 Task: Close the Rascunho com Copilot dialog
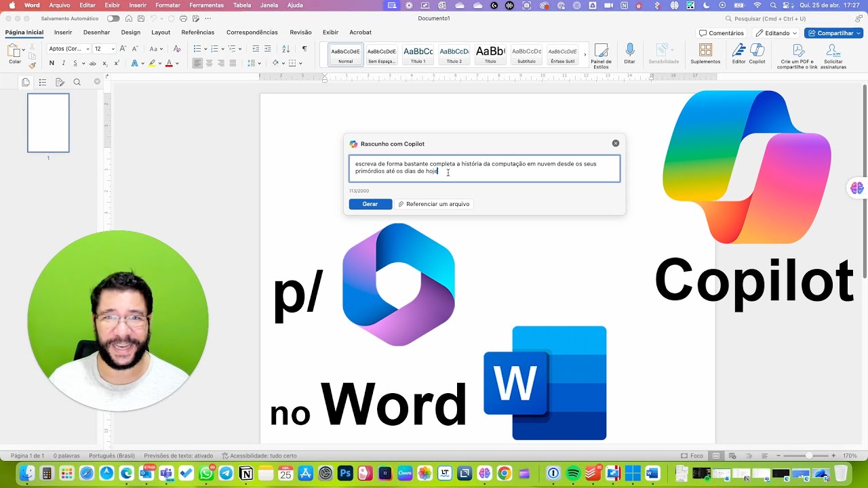[x=616, y=143]
